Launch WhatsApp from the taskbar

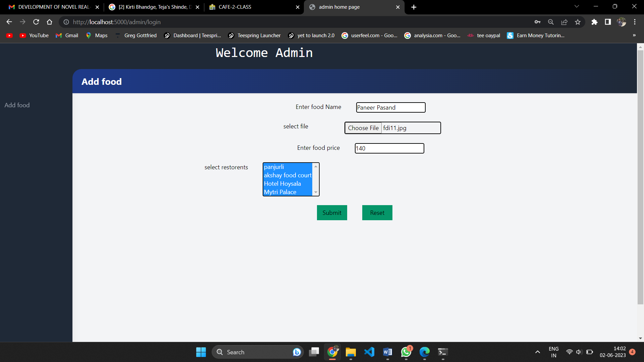[x=406, y=352]
